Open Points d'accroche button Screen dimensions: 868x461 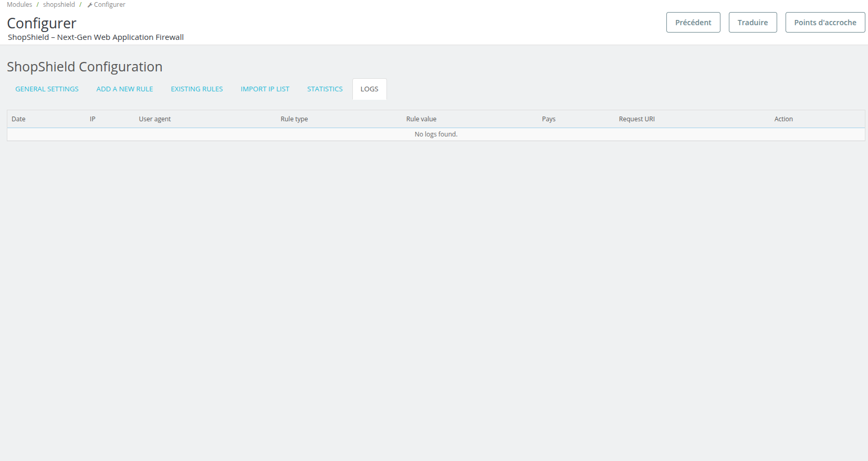coord(825,23)
